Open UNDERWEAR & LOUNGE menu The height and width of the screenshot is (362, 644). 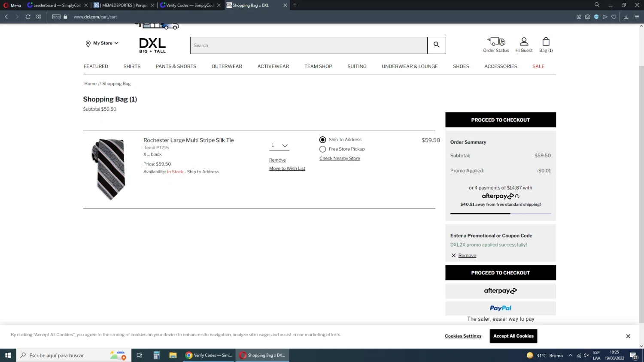(x=410, y=66)
